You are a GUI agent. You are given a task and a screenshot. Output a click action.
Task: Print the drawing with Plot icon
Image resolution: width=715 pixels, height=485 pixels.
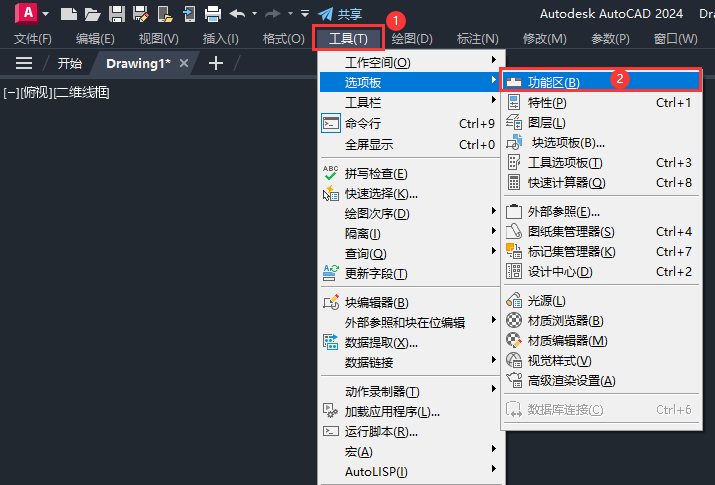click(x=213, y=14)
